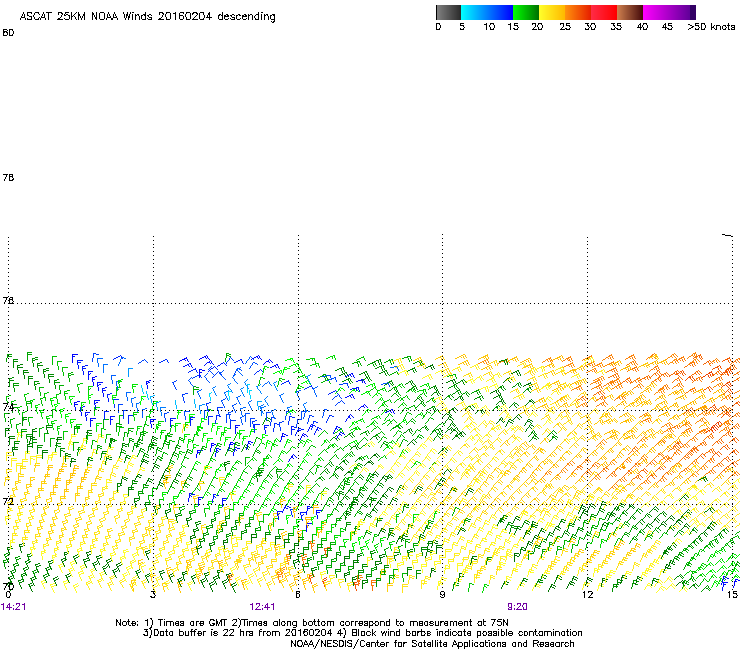Image resolution: width=740 pixels, height=650 pixels.
Task: Click the '30' legend scale label
Action: (x=590, y=27)
